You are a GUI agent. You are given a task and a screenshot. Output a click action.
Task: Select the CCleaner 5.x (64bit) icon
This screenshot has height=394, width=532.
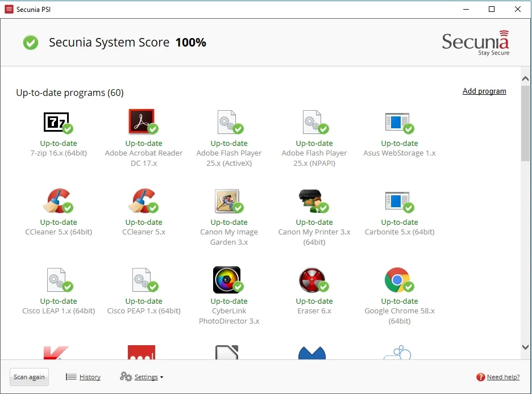[x=58, y=201]
